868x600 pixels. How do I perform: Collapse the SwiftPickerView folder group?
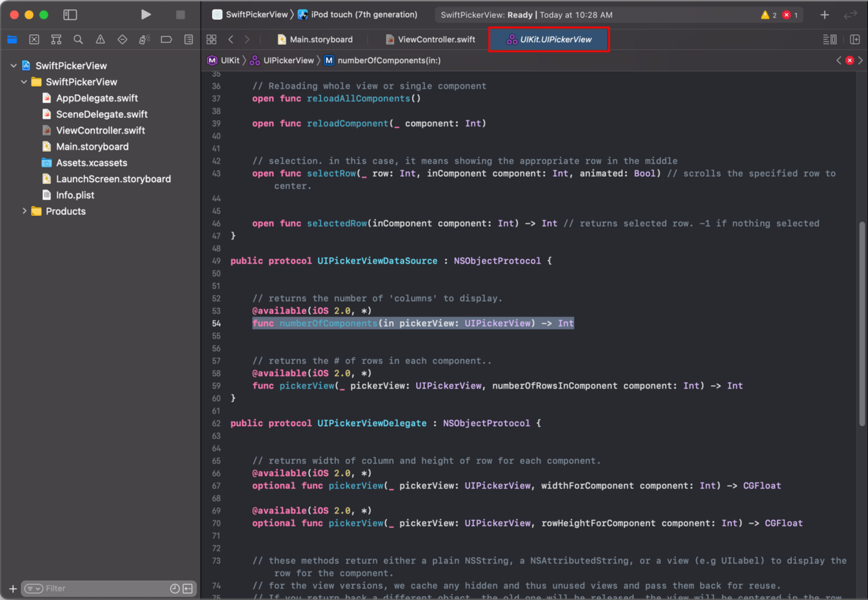pyautogui.click(x=24, y=82)
